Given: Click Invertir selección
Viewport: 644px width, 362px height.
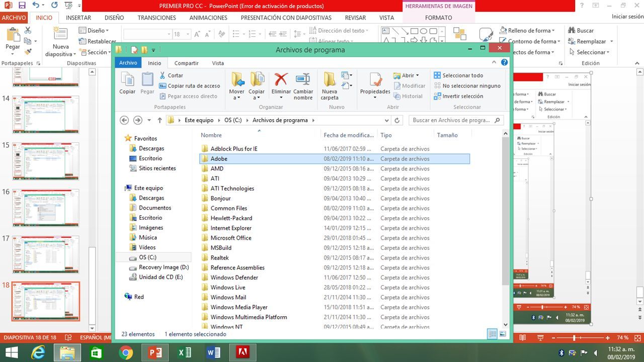Looking at the screenshot, I should point(458,96).
